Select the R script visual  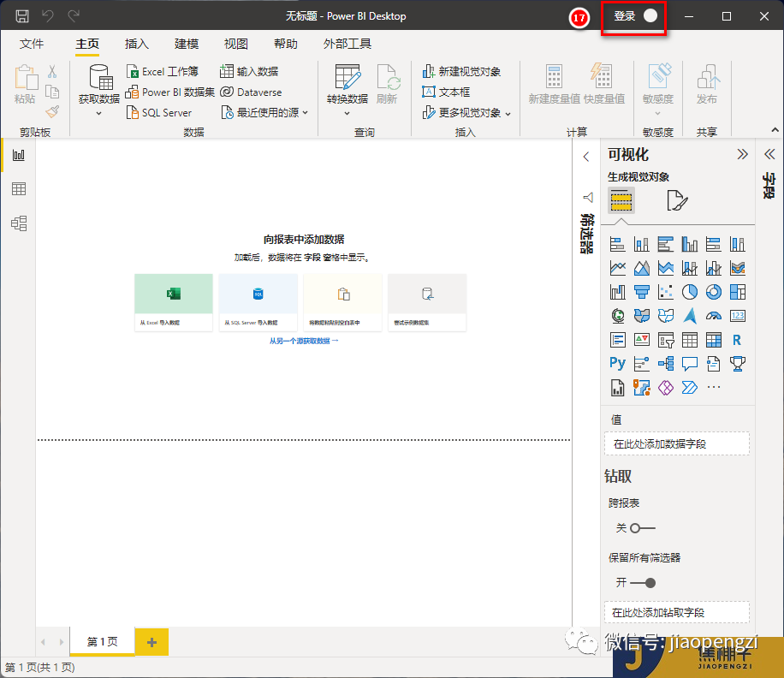738,340
